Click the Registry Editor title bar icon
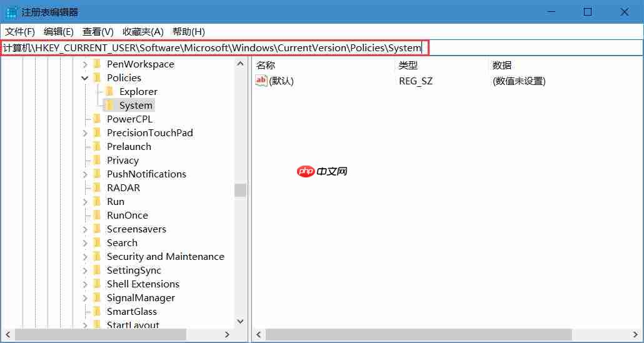This screenshot has width=644, height=343. point(11,12)
